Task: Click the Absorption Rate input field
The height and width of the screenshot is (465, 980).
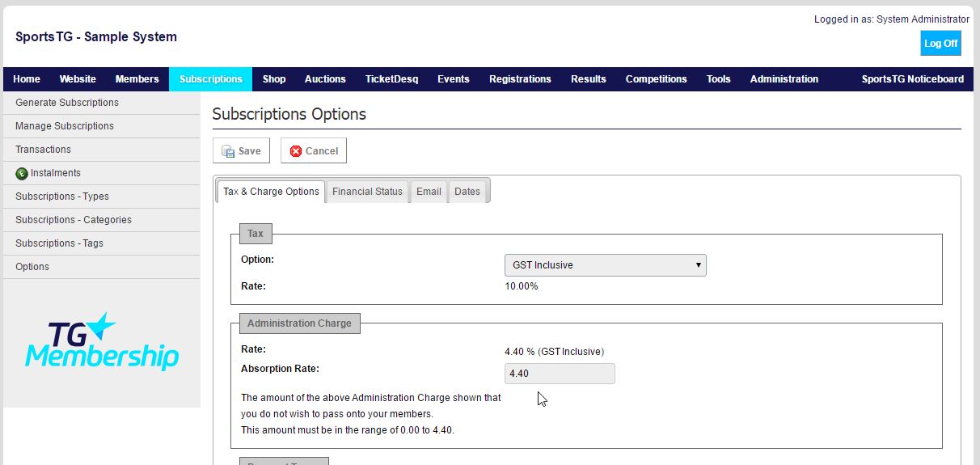Action: 560,374
